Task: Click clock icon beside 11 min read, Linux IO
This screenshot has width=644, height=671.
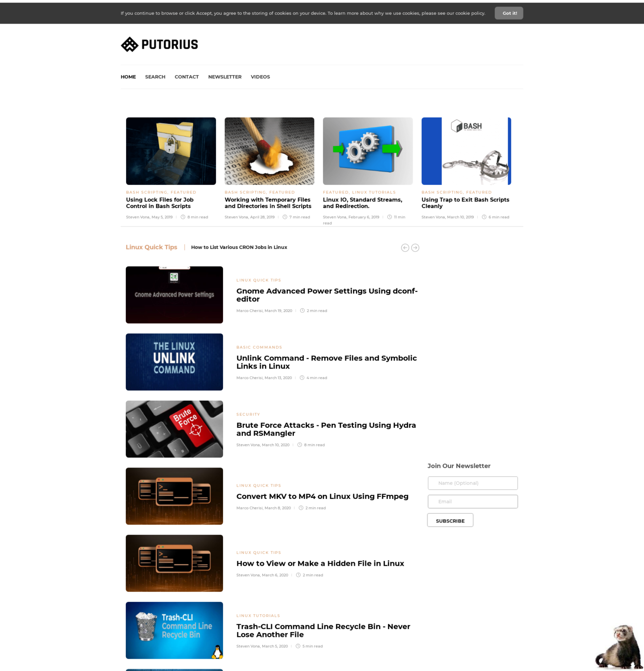Action: tap(389, 217)
